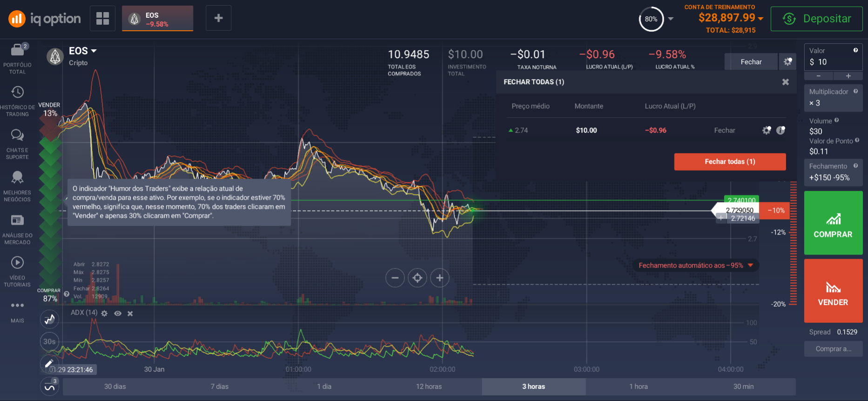Select the EOS asset tab
Viewport: 868px width, 401px height.
click(x=157, y=19)
